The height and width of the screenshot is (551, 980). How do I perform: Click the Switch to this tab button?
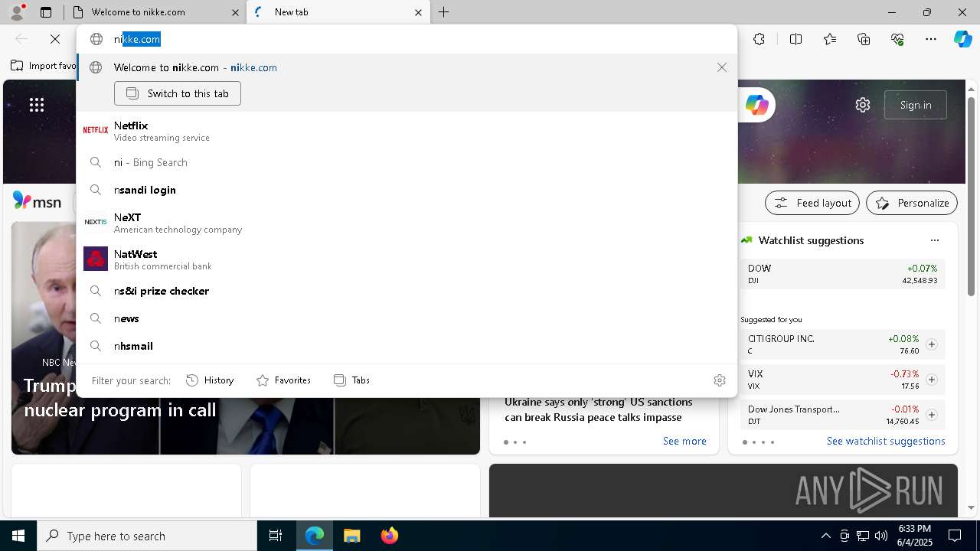178,93
